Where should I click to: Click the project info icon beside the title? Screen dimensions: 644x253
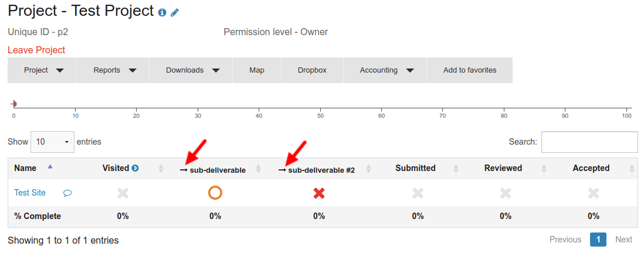(162, 12)
